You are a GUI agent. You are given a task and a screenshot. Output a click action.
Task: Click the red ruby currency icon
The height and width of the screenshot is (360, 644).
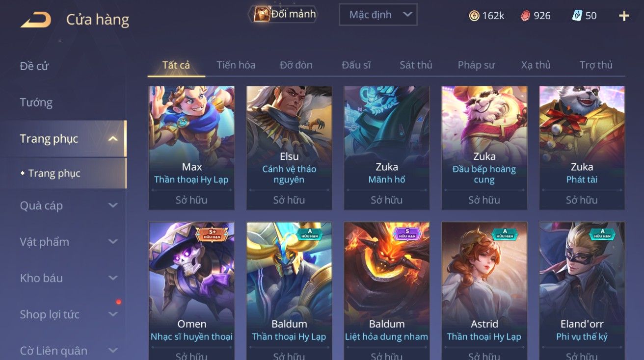point(526,16)
